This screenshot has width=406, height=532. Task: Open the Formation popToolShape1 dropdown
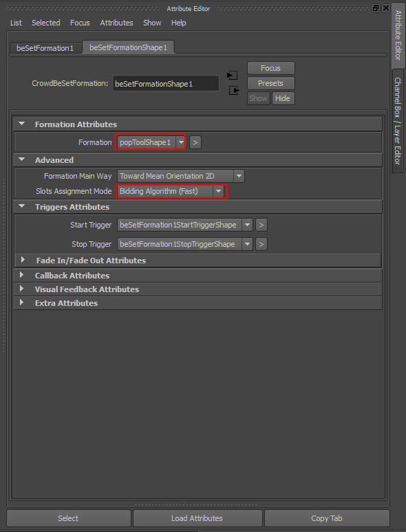(181, 142)
